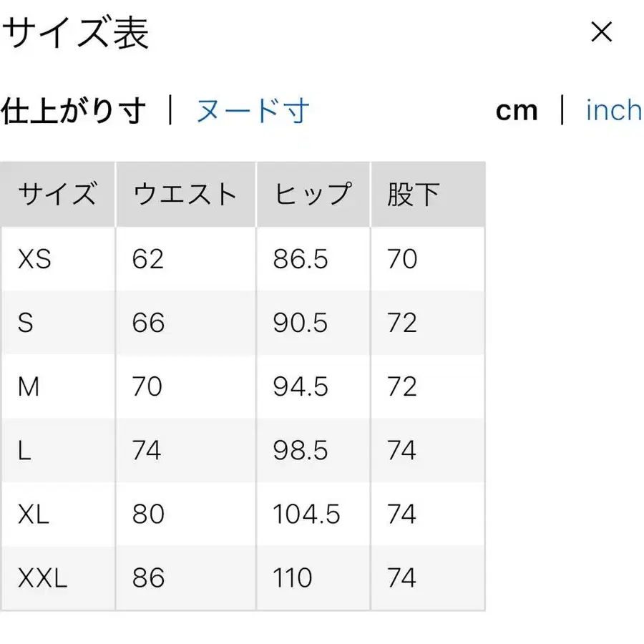Click the hip value 110 for size XXL
Viewport: 644px width, 644px height.
[x=293, y=577]
